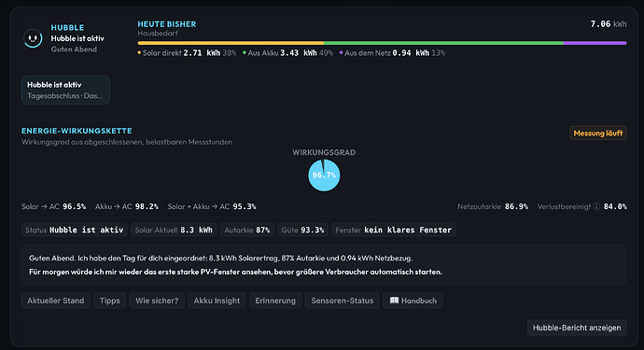Click the Für morgen recommendation sentence

pyautogui.click(x=235, y=272)
